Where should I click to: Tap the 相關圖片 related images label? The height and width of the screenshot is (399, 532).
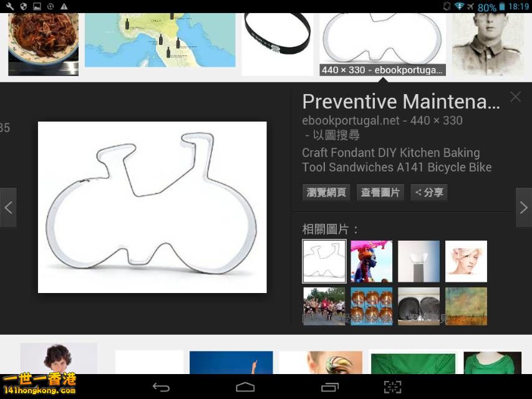pos(330,229)
